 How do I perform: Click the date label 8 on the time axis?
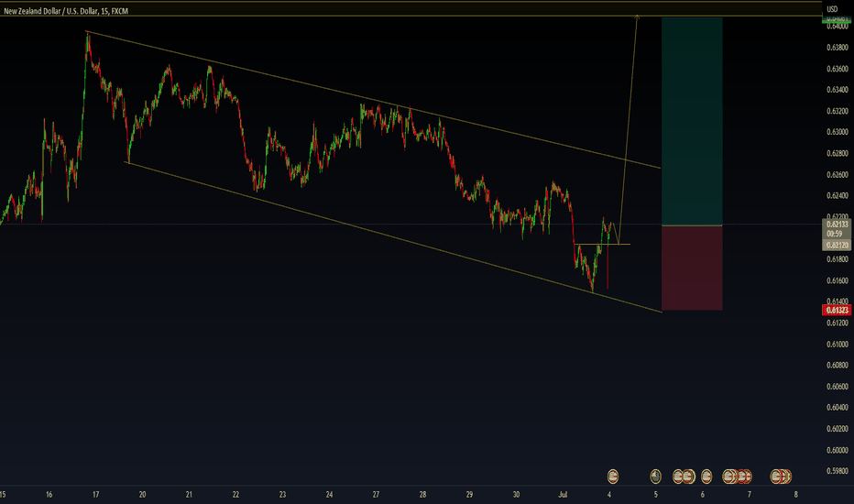point(796,495)
